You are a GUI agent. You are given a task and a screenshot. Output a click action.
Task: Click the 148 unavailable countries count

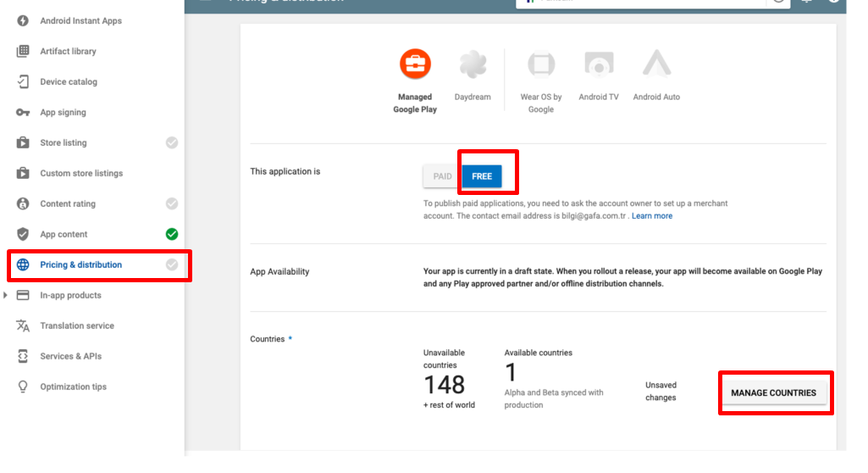coord(444,384)
